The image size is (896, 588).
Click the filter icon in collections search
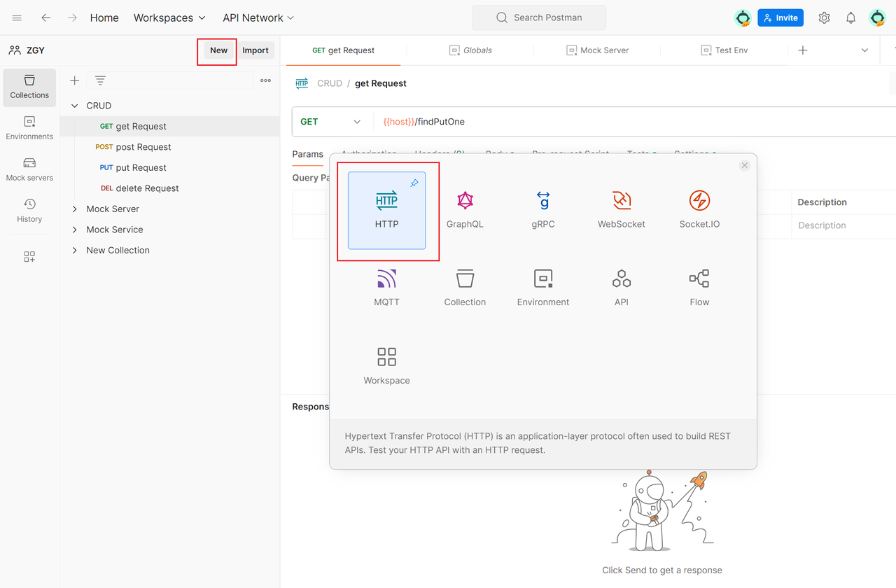[100, 80]
